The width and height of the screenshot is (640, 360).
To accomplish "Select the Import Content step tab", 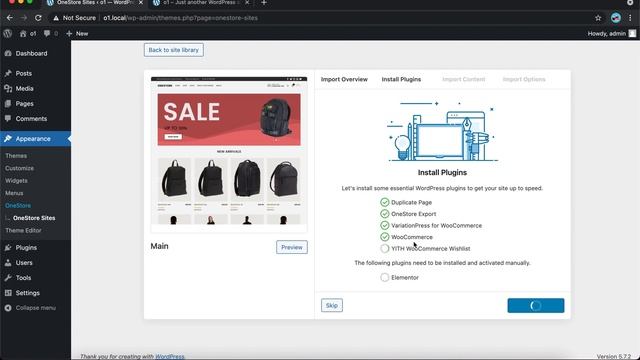I will point(464,79).
